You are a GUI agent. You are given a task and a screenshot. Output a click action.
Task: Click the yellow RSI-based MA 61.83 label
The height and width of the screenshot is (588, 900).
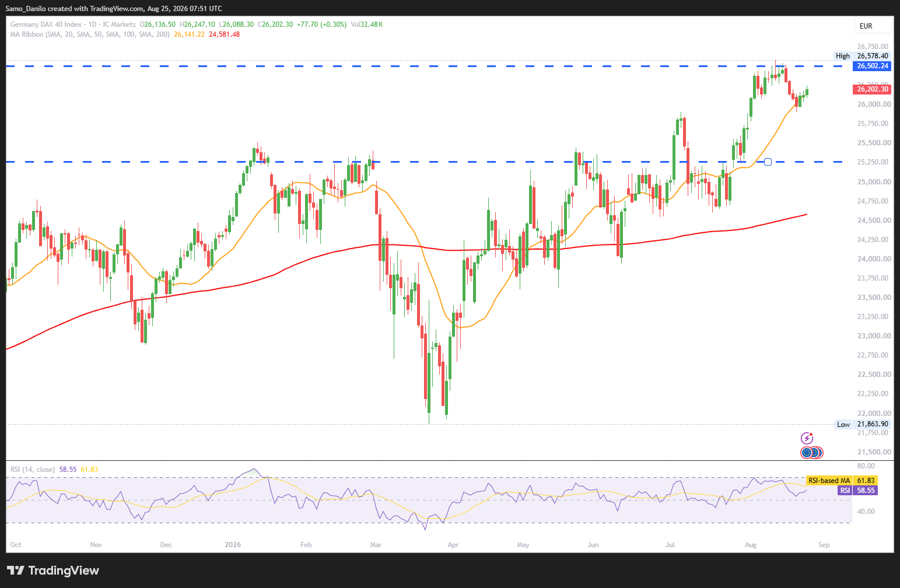(x=842, y=481)
